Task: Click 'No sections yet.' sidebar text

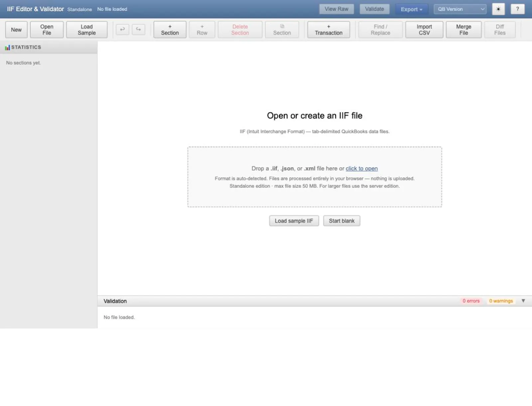Action: pos(23,63)
